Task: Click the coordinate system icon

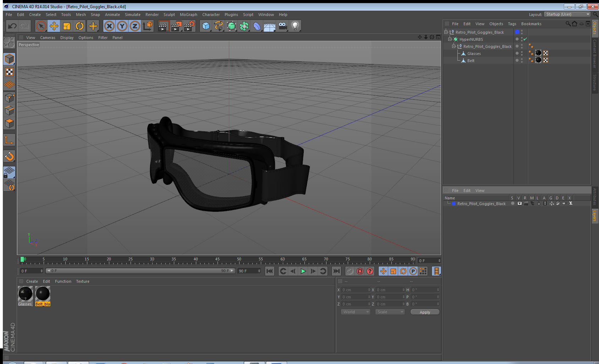Action: 148,26
